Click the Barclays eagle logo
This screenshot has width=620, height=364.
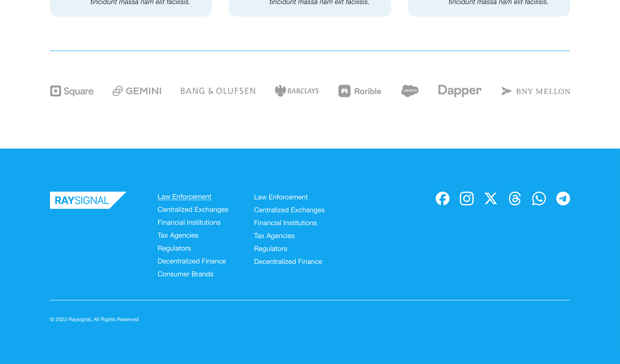297,91
